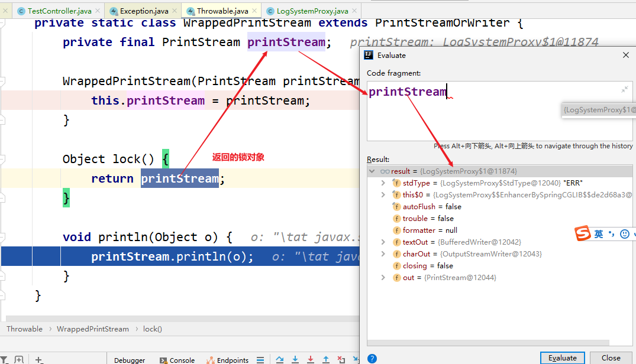Click the Step Over debug icon
The height and width of the screenshot is (364, 636).
click(x=279, y=359)
